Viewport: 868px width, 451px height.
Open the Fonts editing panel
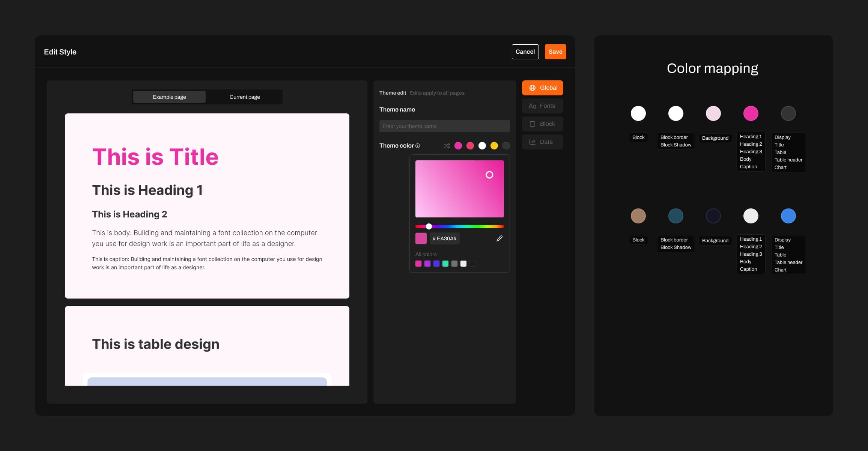(x=542, y=106)
